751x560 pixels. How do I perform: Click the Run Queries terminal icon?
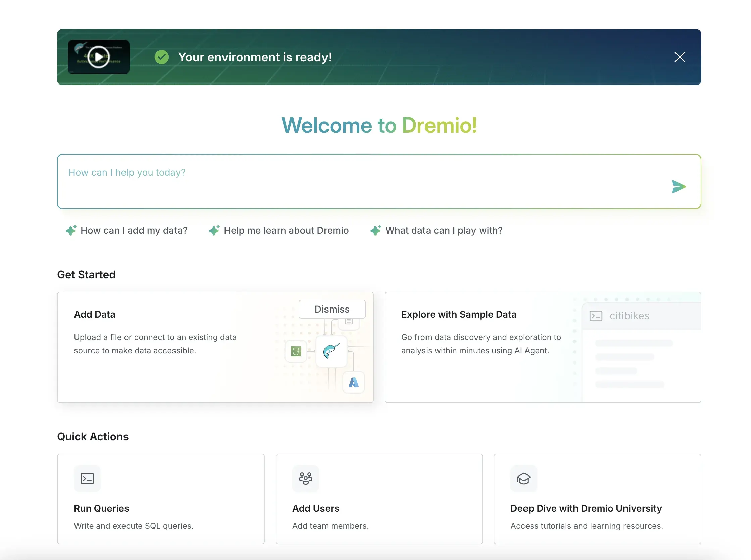tap(87, 478)
